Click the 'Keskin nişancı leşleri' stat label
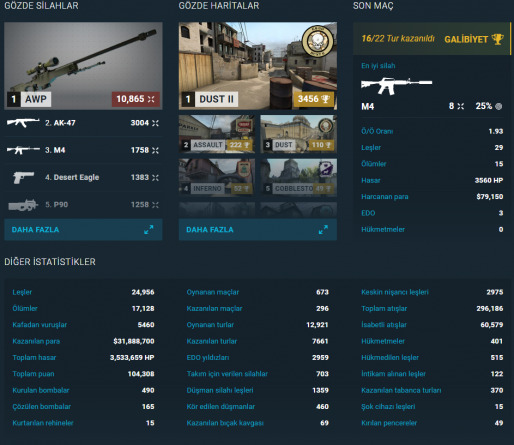Viewport: 514px width, 445px height. click(395, 292)
